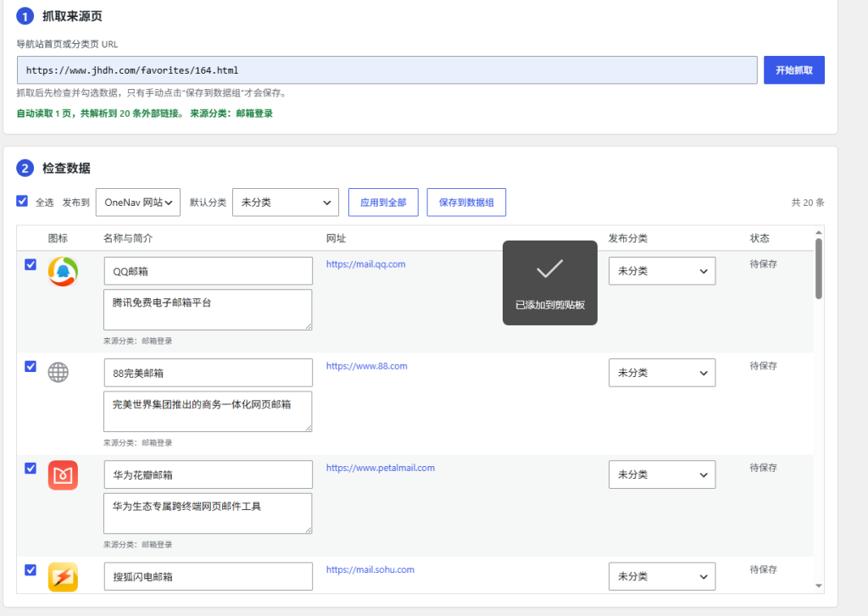Open the https://www.88.com link

coord(366,366)
